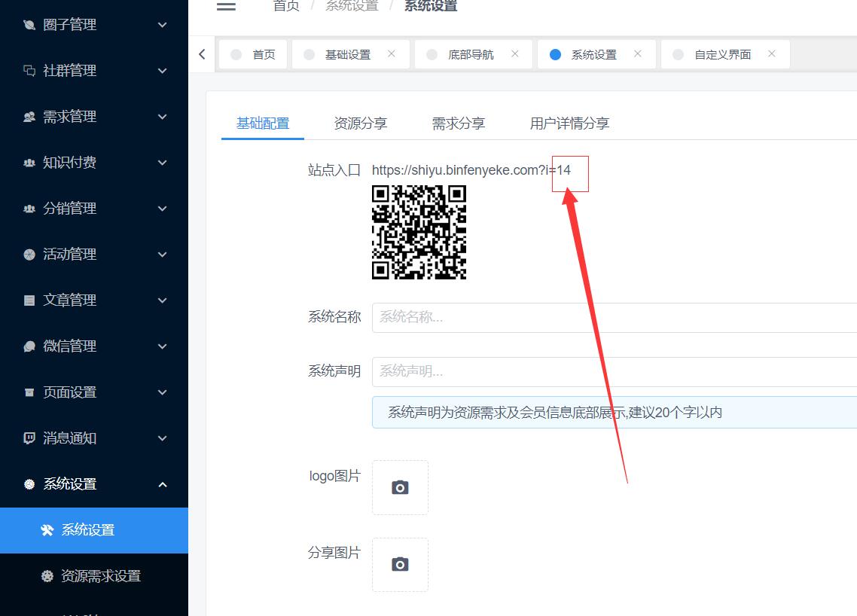Click the 消息通知 message icon
The image size is (857, 616).
point(29,438)
